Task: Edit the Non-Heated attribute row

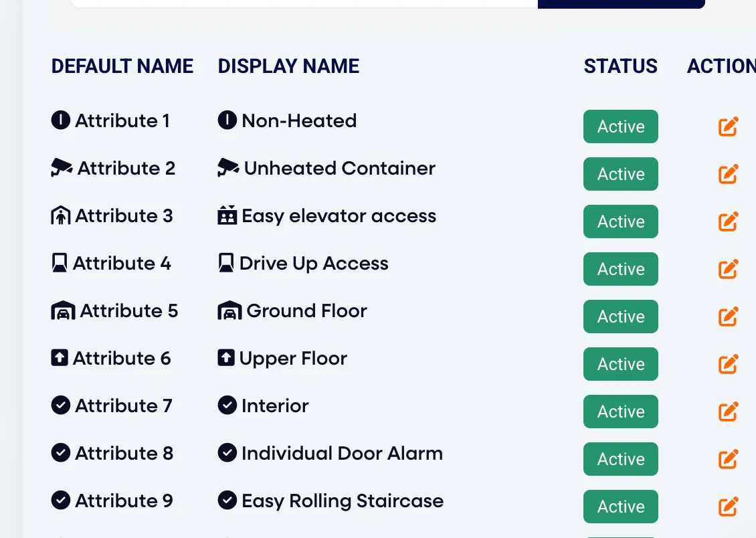Action: (x=728, y=126)
